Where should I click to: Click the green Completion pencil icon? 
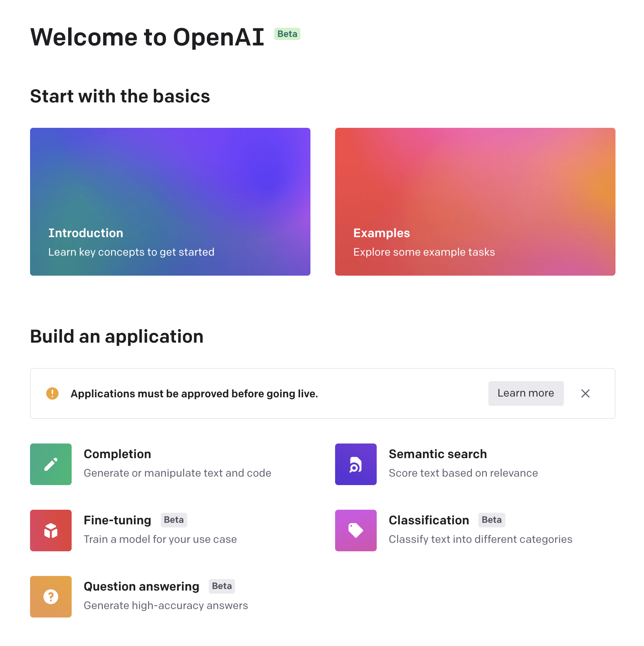coord(51,464)
